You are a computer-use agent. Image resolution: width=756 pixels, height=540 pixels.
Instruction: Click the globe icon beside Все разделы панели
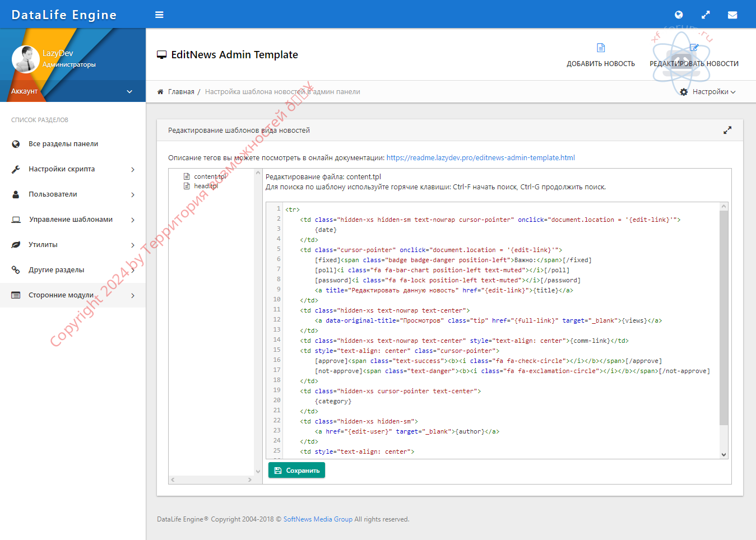[x=16, y=144]
